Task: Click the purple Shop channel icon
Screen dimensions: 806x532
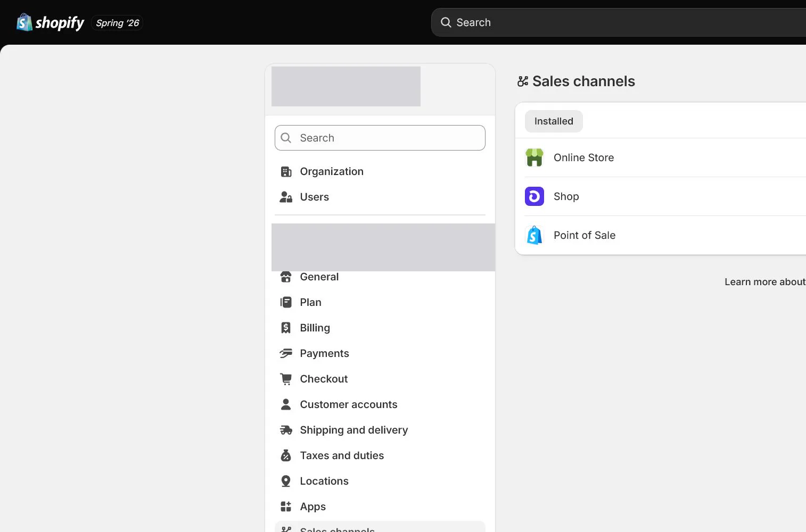Action: pos(534,196)
